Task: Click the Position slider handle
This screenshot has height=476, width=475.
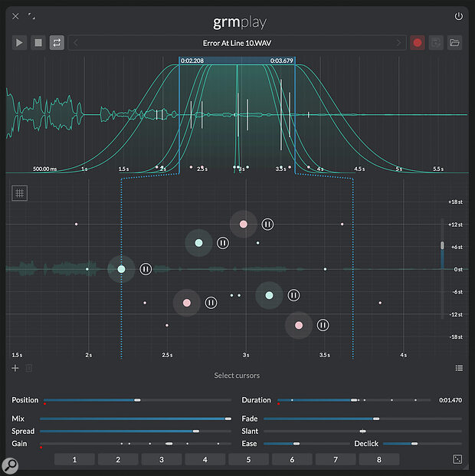Action: [137, 400]
